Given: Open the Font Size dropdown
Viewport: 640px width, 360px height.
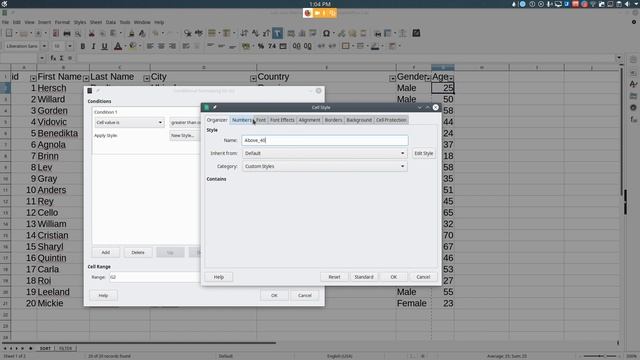Looking at the screenshot, I should pyautogui.click(x=70, y=46).
